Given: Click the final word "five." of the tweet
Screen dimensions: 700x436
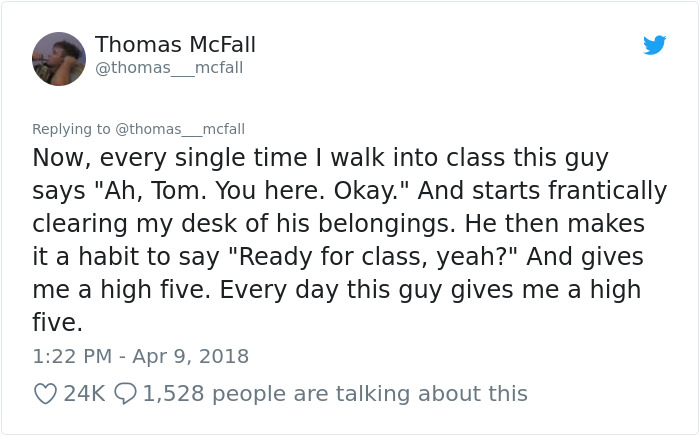Looking at the screenshot, I should (x=55, y=322).
